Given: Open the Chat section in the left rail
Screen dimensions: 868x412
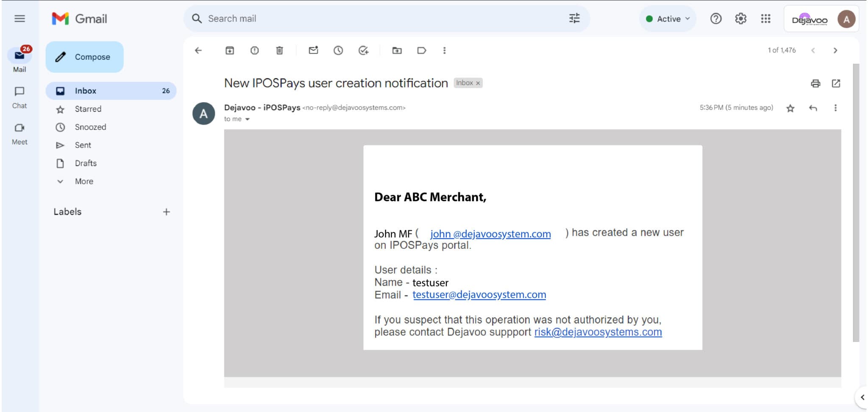Looking at the screenshot, I should pyautogui.click(x=19, y=98).
